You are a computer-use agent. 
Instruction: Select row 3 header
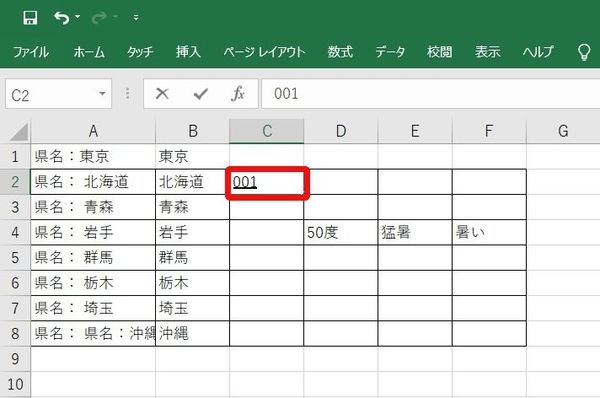pos(15,207)
